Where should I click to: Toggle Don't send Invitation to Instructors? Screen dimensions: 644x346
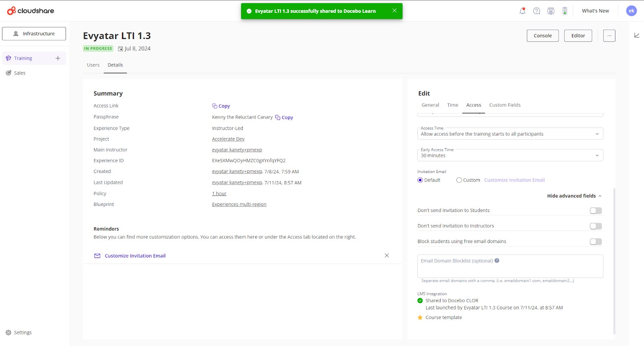pyautogui.click(x=596, y=226)
